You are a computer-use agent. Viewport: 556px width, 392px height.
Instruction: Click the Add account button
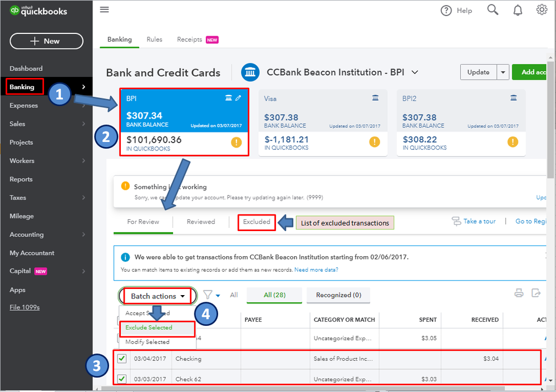[529, 72]
